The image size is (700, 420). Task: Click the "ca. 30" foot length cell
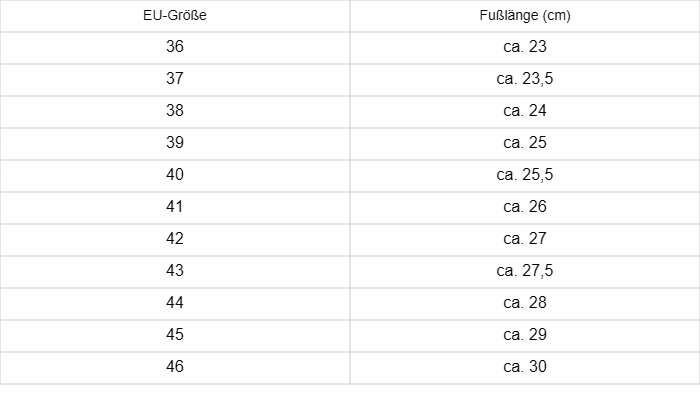click(x=525, y=367)
